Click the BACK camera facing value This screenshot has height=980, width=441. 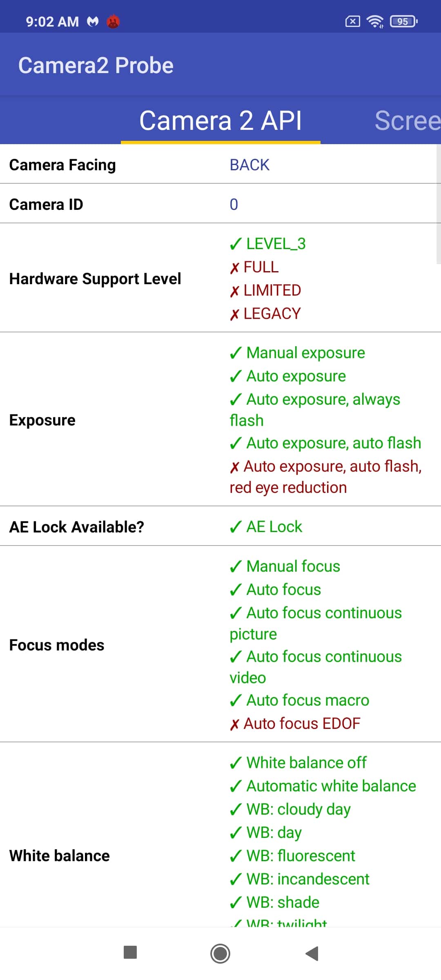coord(249,165)
